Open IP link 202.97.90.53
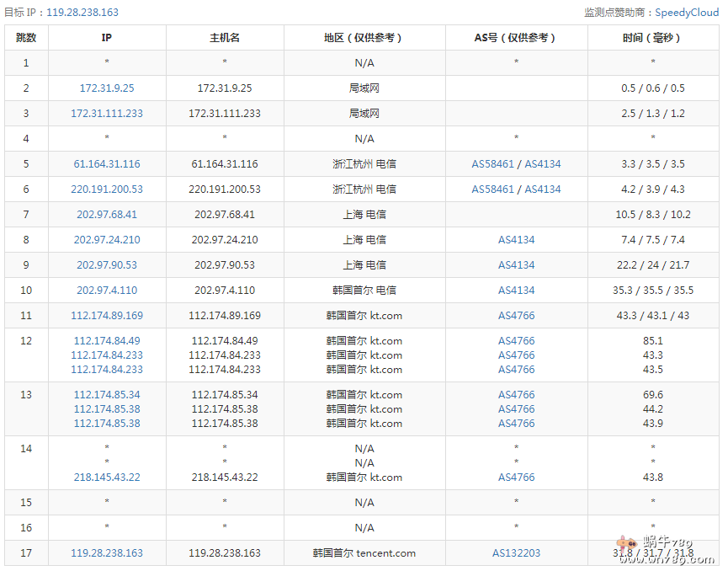This screenshot has width=728, height=571. coord(107,265)
